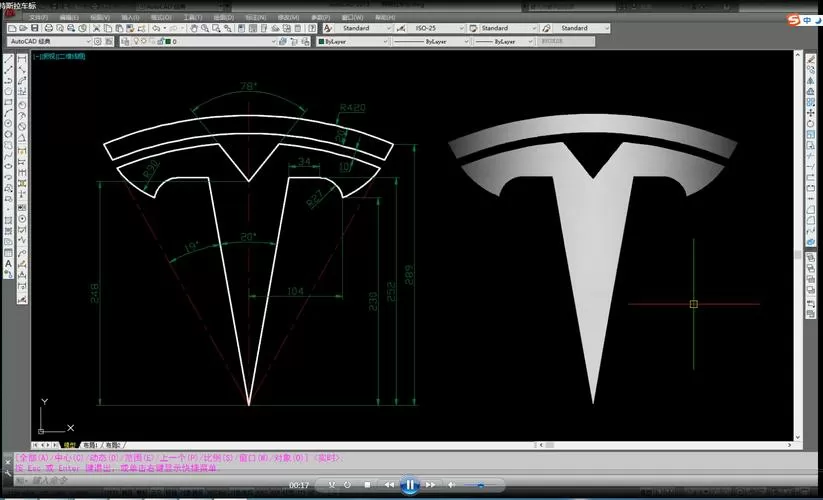This screenshot has width=823, height=500.
Task: Select the Linear dimension tool
Action: [x=22, y=59]
